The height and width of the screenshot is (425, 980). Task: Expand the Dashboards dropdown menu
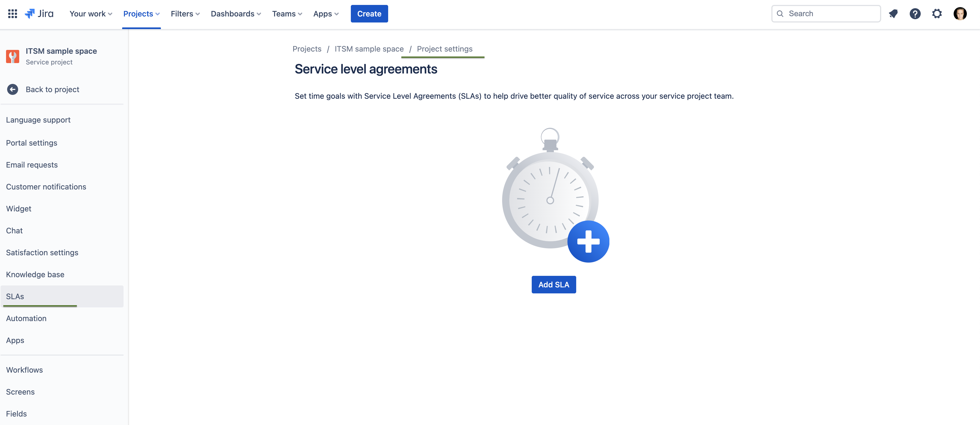pyautogui.click(x=236, y=14)
